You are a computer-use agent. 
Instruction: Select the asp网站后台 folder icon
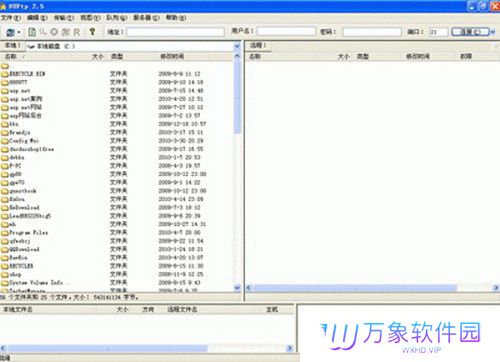(5, 116)
